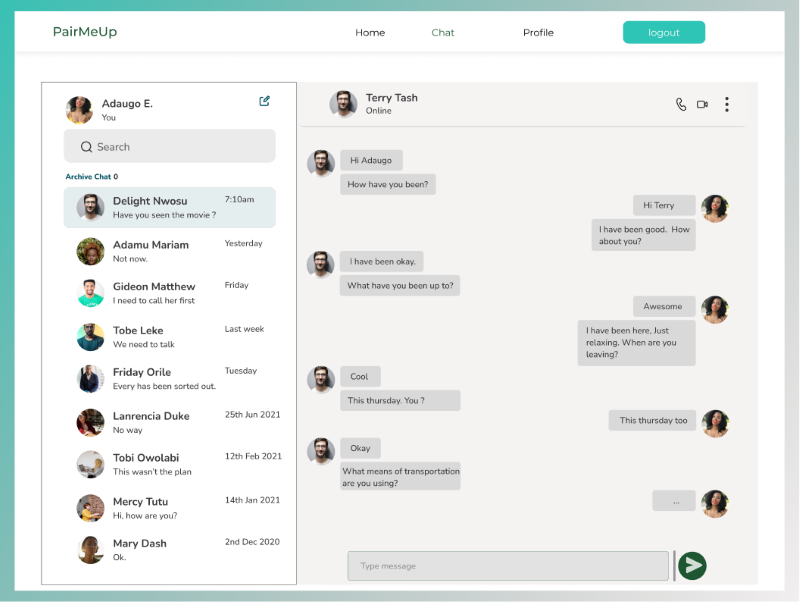Click the search magnifier icon
800x602 pixels.
click(86, 147)
